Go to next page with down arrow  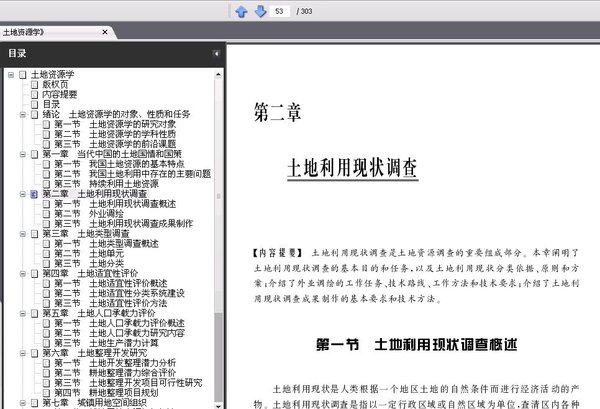[x=261, y=11]
